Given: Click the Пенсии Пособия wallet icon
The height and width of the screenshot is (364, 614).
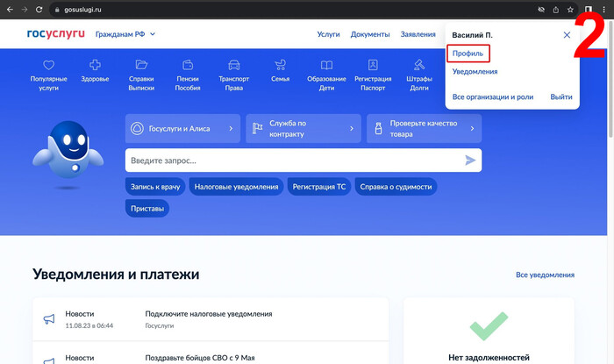Looking at the screenshot, I should pos(188,65).
